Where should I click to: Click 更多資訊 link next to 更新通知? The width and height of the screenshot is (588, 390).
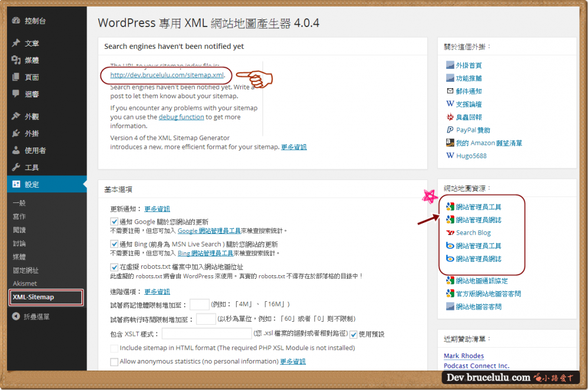coord(157,209)
